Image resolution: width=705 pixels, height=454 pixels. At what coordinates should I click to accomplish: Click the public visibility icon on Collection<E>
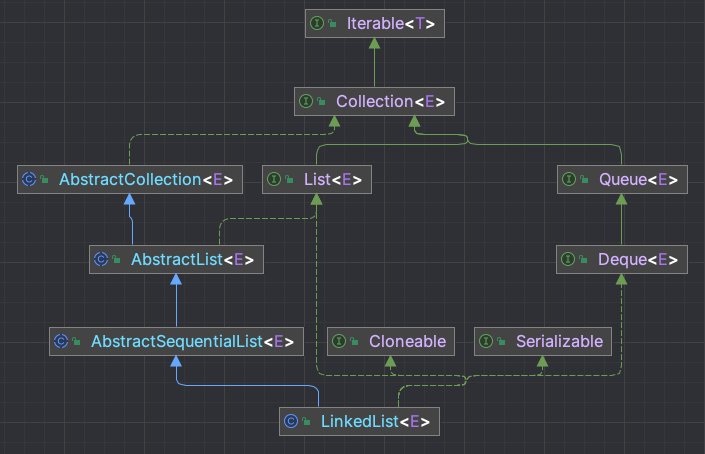point(321,101)
